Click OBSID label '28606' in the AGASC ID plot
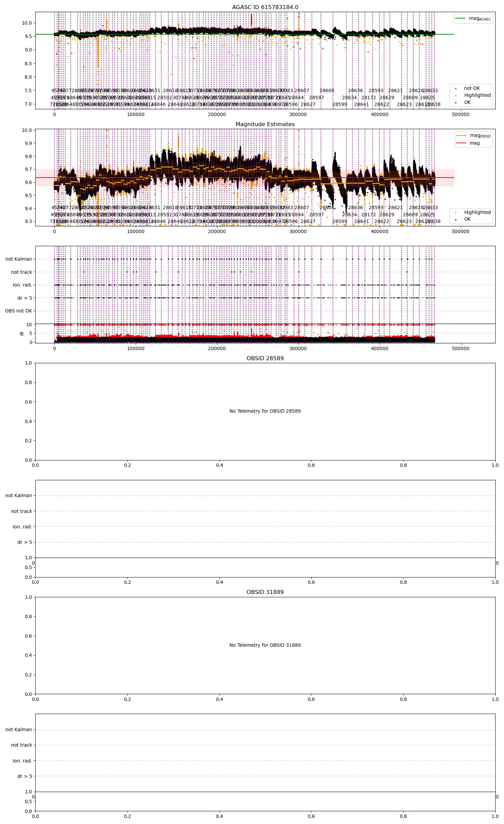Image resolution: width=504 pixels, height=824 pixels. coord(327,91)
